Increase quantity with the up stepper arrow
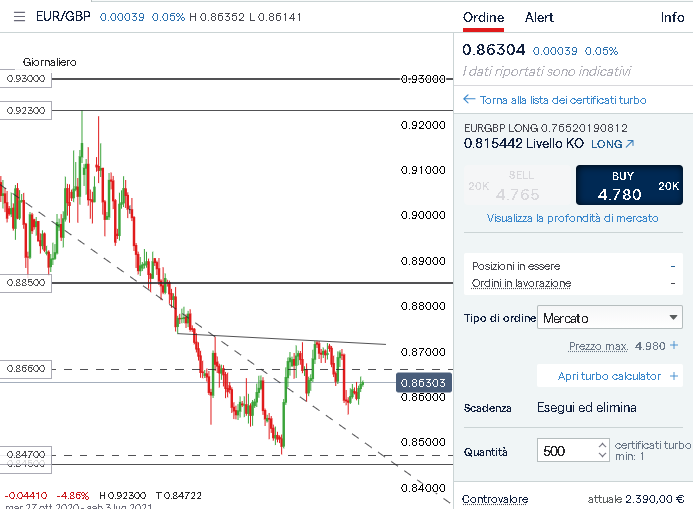 (x=601, y=445)
